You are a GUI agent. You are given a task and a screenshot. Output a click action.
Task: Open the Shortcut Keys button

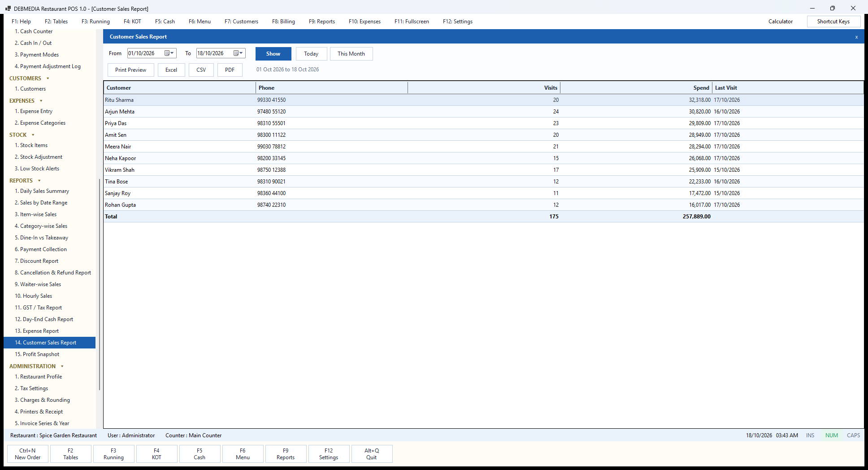tap(833, 22)
